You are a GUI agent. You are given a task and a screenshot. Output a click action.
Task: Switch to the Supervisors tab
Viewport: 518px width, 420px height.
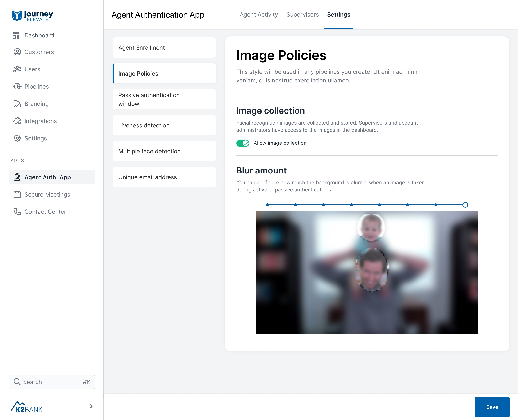pos(302,15)
